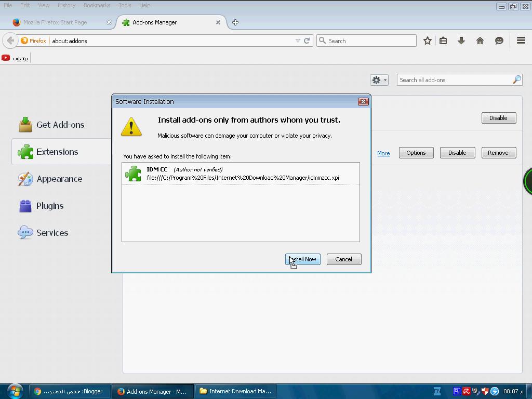The width and height of the screenshot is (532, 399).
Task: Open the Tools menu
Action: pos(125,5)
